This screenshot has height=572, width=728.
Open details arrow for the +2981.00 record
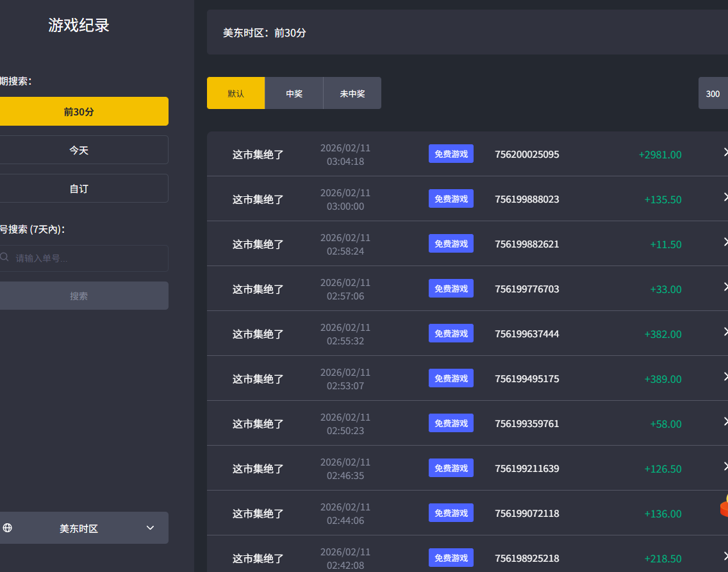pos(725,153)
